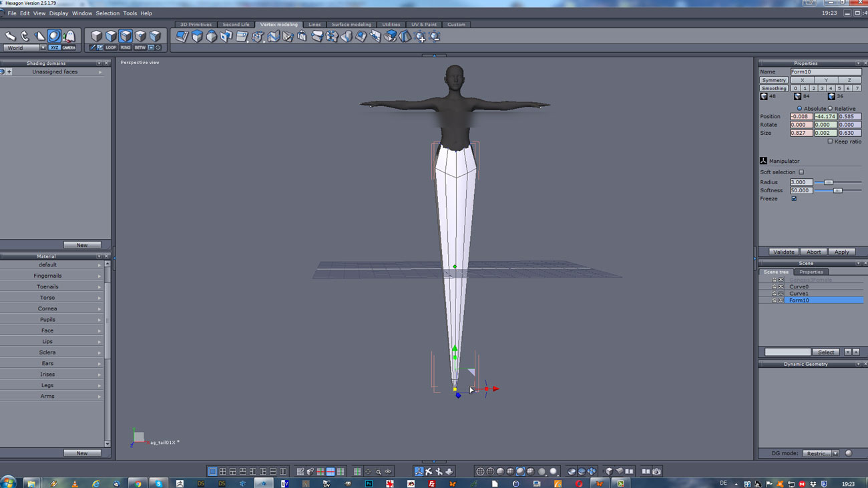Click the Validate button
This screenshot has width=868, height=488.
(x=783, y=252)
